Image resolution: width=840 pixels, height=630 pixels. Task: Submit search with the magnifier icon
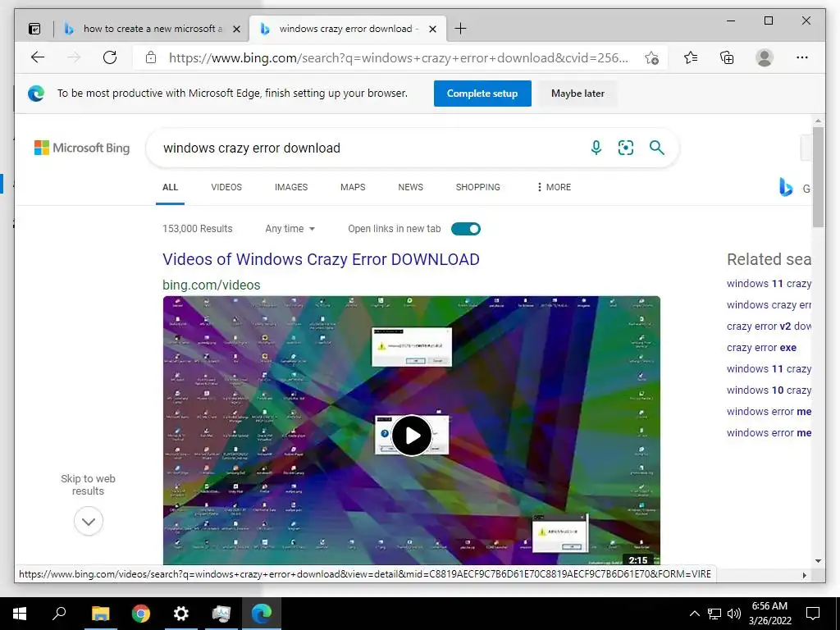click(x=657, y=148)
